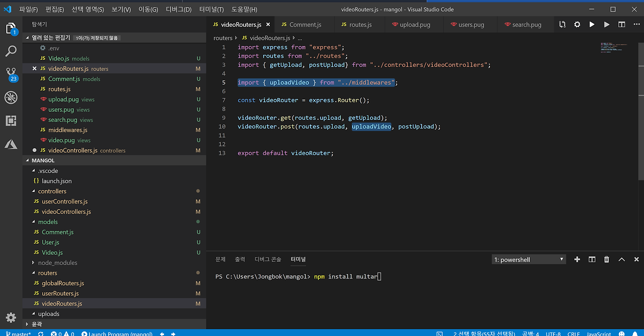This screenshot has width=644, height=336.
Task: Open the Debug view icon
Action: [11, 98]
